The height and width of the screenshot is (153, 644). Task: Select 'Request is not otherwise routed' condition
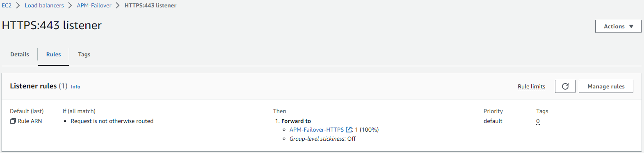[x=112, y=121]
